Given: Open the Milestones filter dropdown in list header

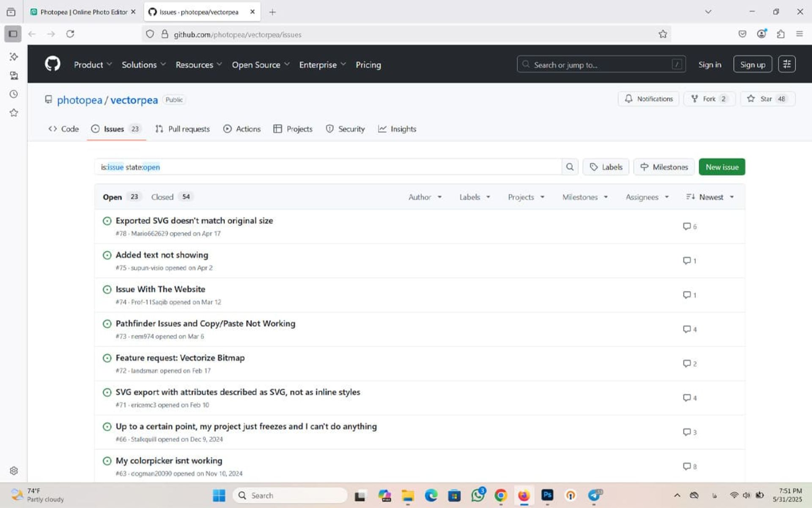Looking at the screenshot, I should click(x=585, y=197).
